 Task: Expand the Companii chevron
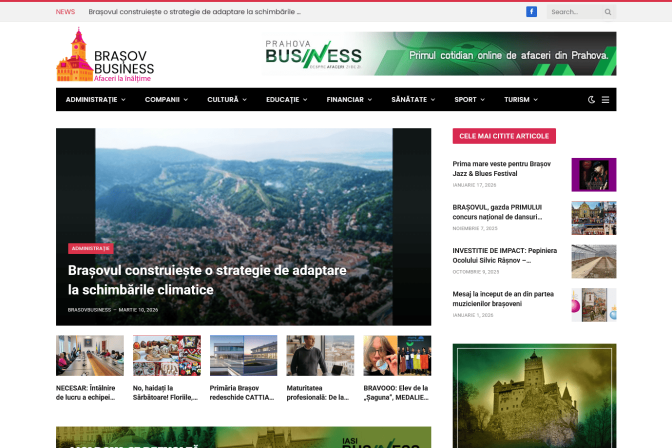(x=186, y=99)
